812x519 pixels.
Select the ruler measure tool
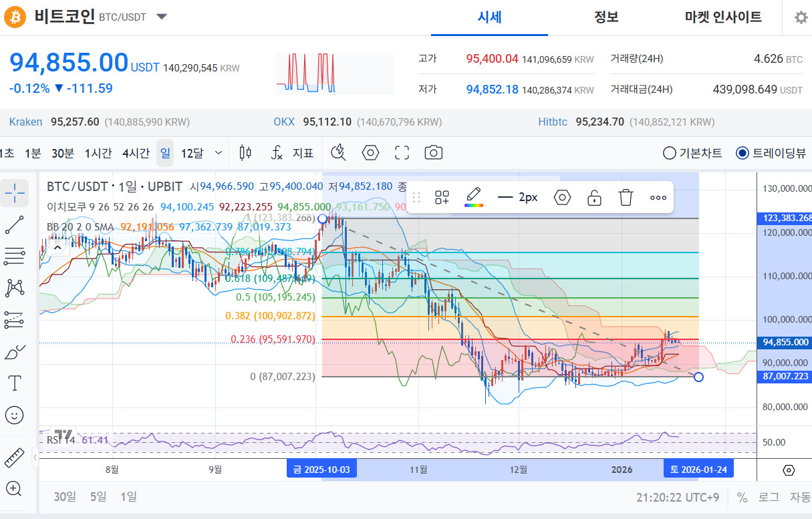tap(15, 458)
